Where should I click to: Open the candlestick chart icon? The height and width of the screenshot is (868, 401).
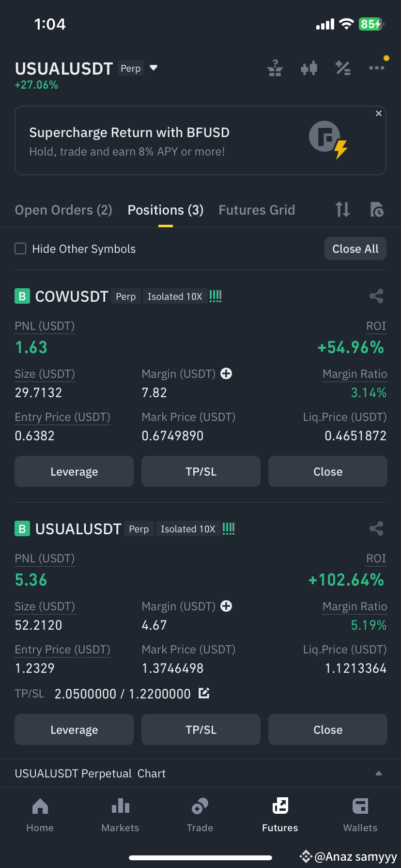[x=309, y=68]
